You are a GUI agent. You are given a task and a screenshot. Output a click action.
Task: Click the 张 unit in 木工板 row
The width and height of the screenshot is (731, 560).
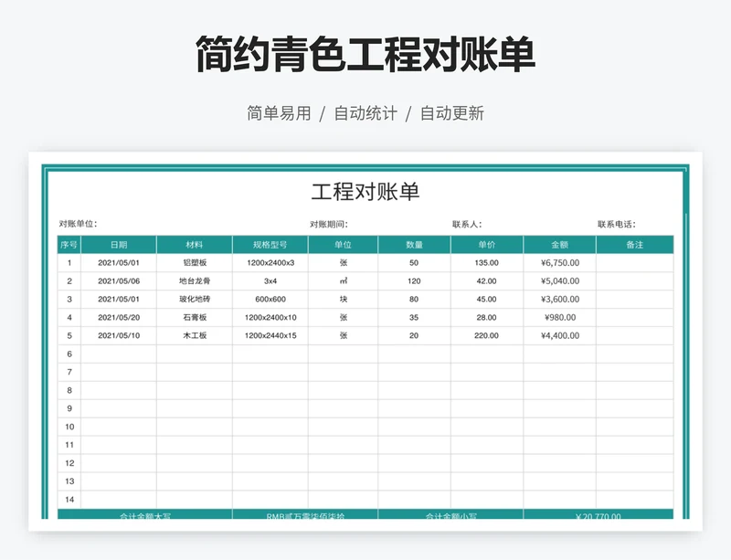[x=344, y=335]
